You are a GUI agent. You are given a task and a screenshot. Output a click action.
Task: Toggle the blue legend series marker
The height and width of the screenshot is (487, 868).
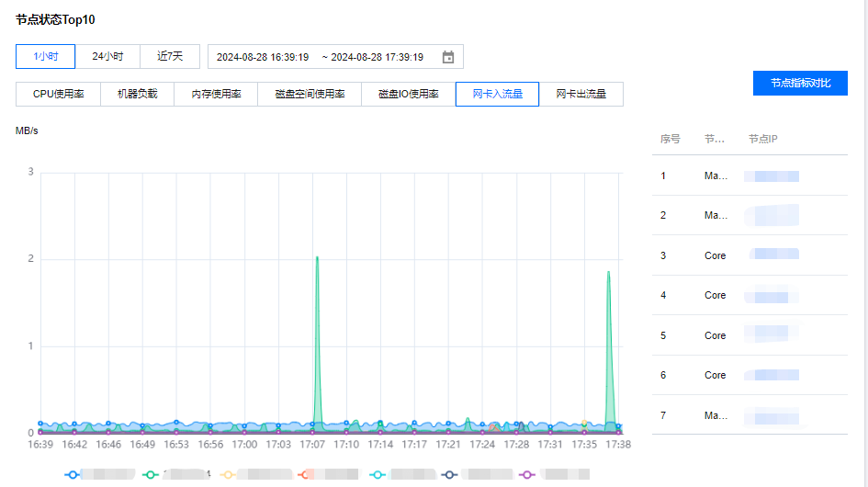[73, 474]
